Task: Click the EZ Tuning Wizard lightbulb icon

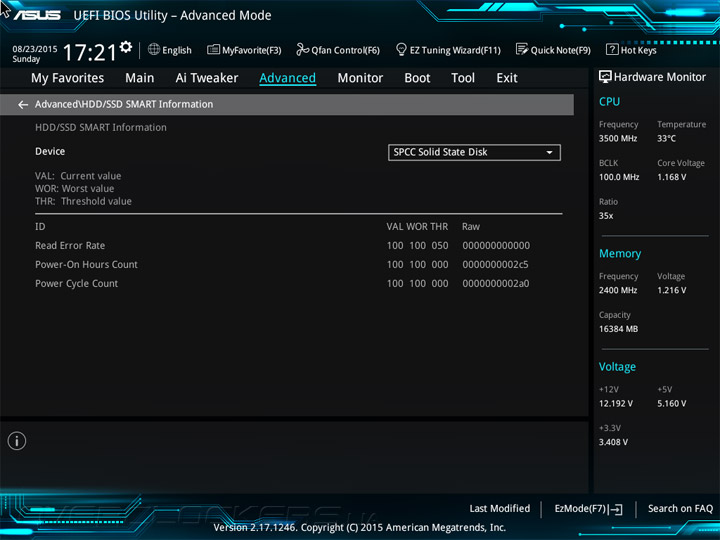Action: tap(401, 50)
